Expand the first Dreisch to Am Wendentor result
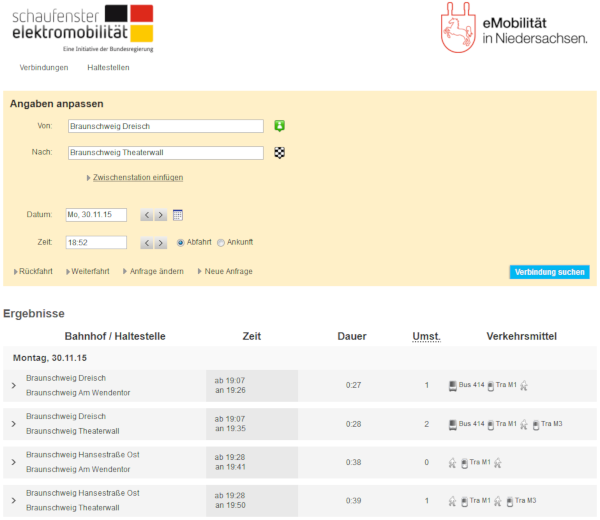The width and height of the screenshot is (600, 520). click(13, 385)
